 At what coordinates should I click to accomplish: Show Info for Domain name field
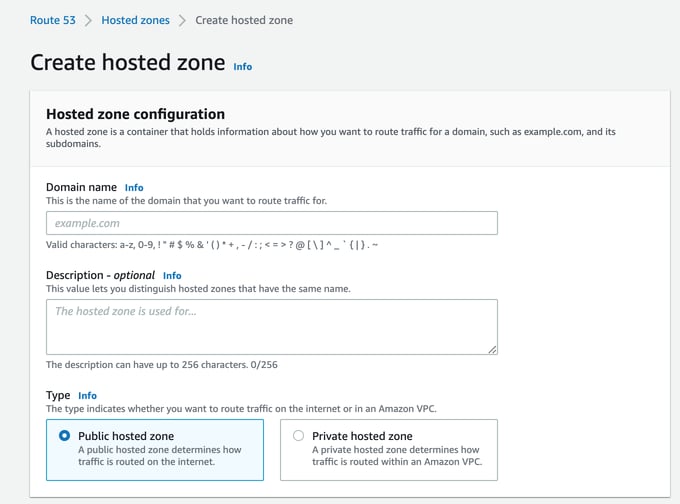point(134,187)
